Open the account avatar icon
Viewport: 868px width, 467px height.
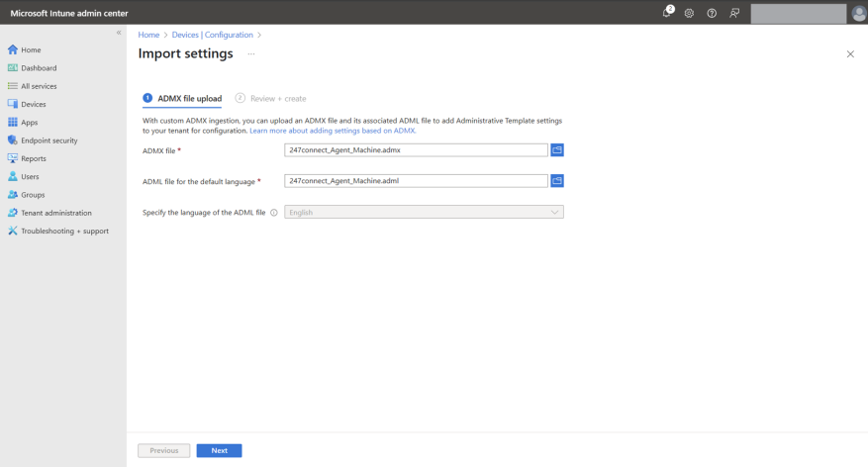pos(858,13)
